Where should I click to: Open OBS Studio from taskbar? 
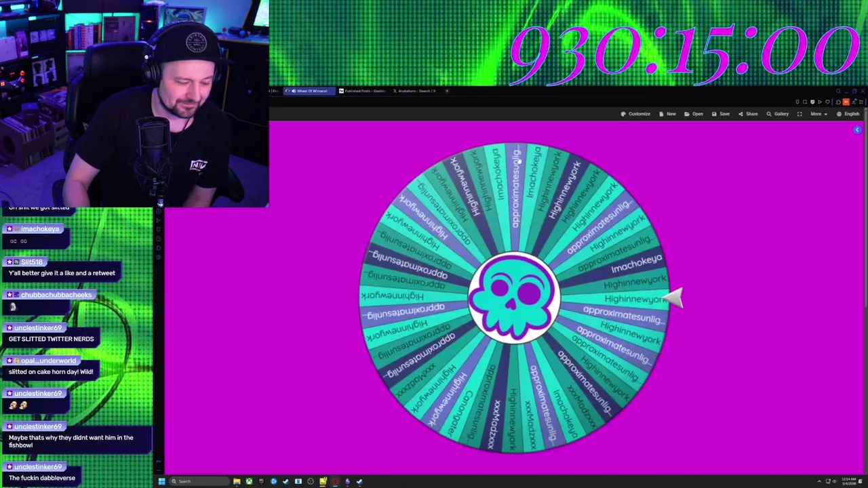point(311,481)
